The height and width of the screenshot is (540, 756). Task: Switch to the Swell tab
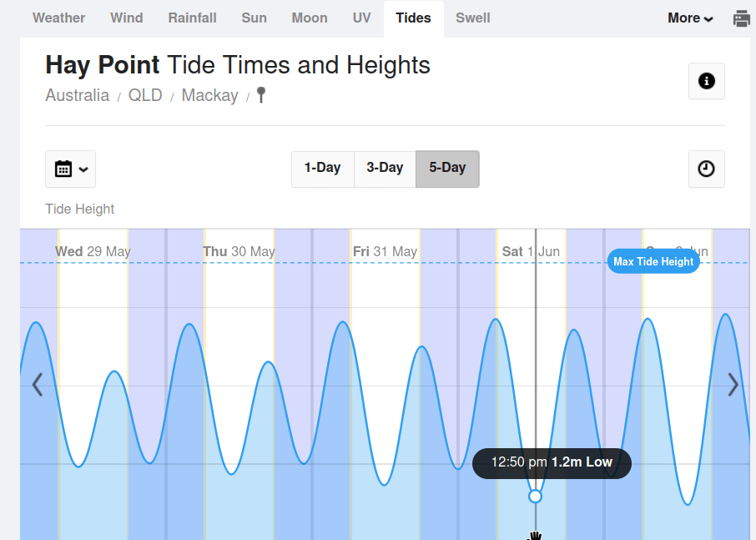473,18
